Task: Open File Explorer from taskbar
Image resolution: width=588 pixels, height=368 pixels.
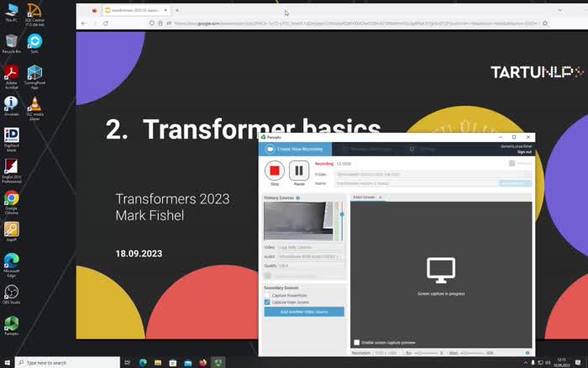Action: pyautogui.click(x=158, y=363)
